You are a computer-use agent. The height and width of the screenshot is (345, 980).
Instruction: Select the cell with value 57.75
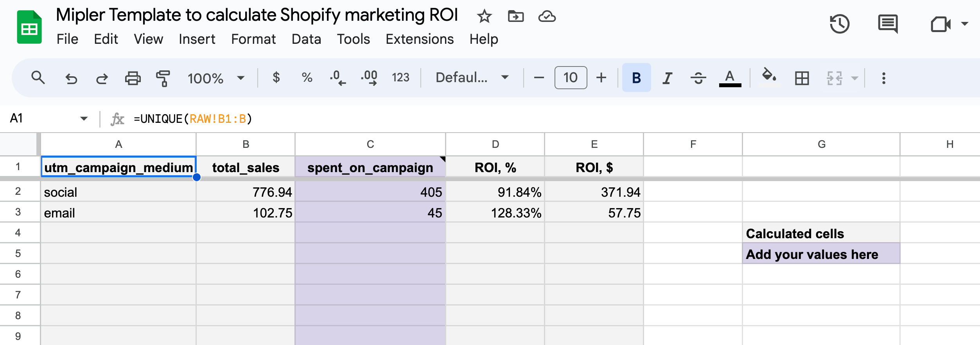(x=594, y=212)
